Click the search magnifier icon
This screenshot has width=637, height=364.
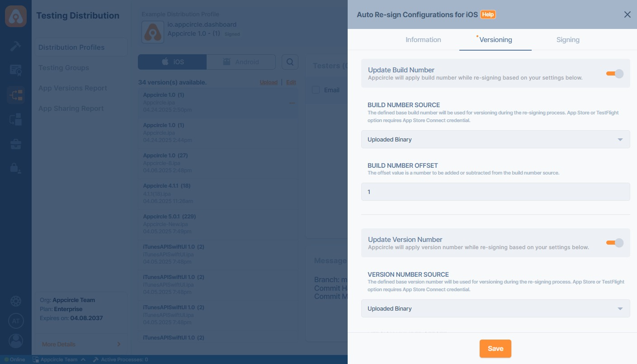pyautogui.click(x=290, y=62)
